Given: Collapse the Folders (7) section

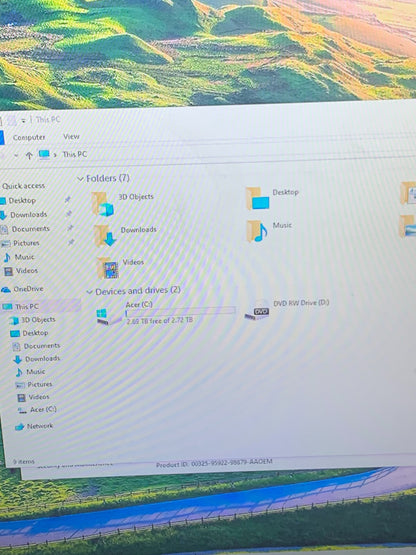Looking at the screenshot, I should (x=80, y=179).
